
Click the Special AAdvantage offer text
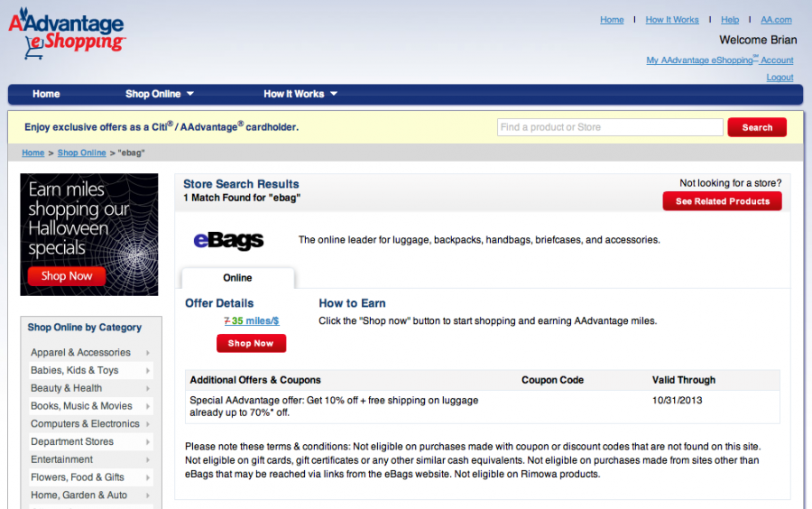tap(334, 406)
